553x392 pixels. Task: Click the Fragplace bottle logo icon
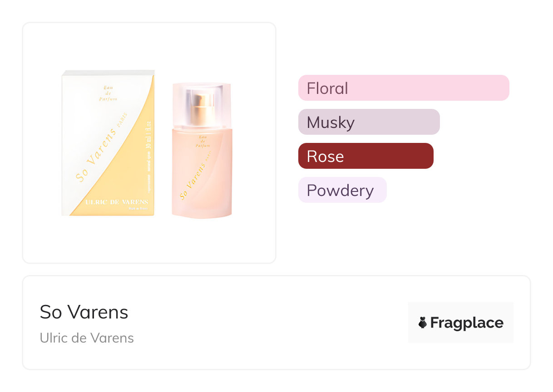(422, 323)
